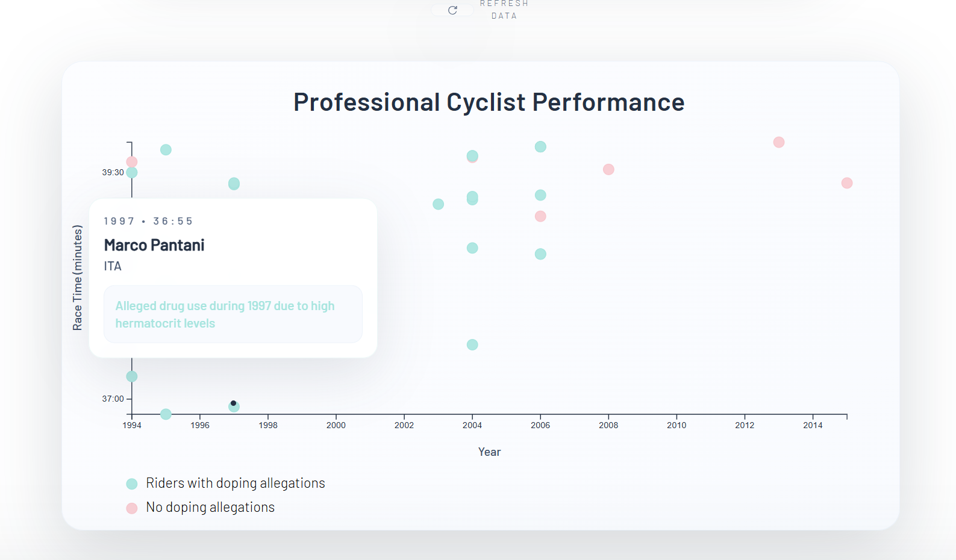Screen dimensions: 956x560
Task: Click the teal legend swatch for doping allegations
Action: pyautogui.click(x=132, y=484)
